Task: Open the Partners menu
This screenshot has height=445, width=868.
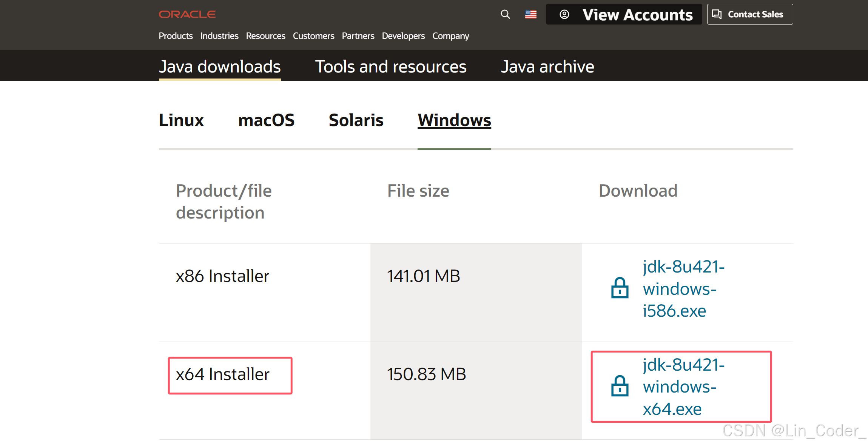Action: pyautogui.click(x=358, y=36)
